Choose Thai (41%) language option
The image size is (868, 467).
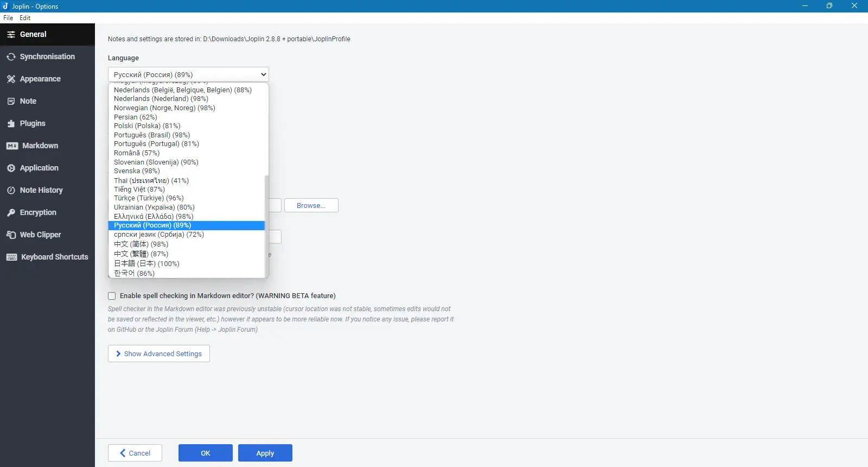coord(187,180)
